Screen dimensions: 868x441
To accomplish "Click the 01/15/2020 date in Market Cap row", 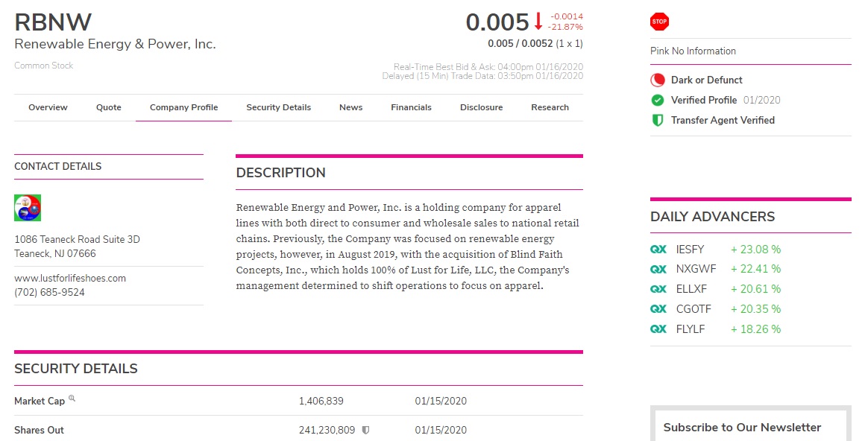I will click(x=441, y=402).
